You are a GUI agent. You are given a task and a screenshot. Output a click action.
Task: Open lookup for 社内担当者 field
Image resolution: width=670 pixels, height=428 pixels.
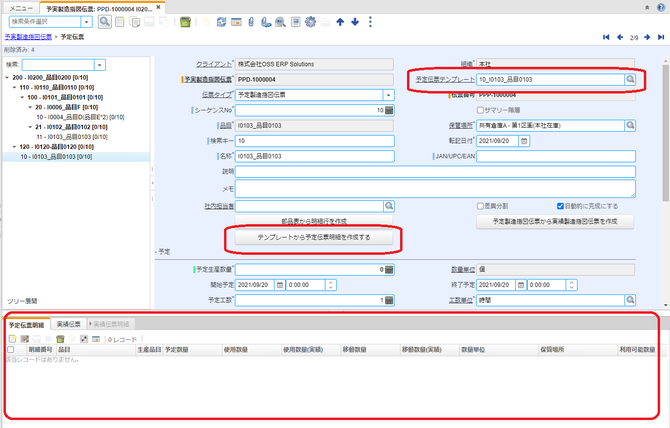[x=389, y=206]
